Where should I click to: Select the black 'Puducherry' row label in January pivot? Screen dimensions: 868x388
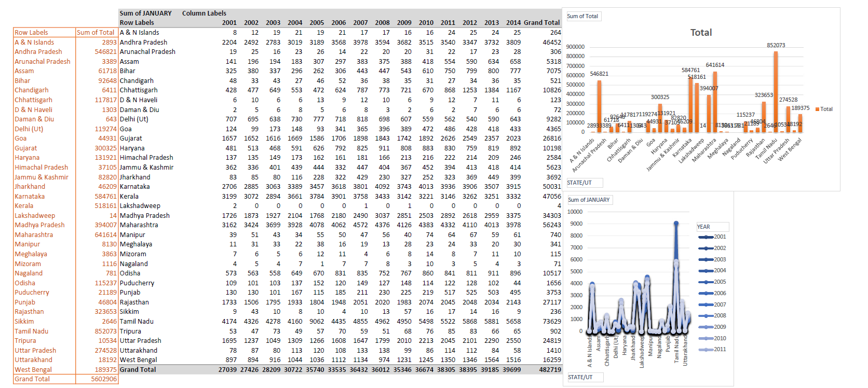(137, 283)
